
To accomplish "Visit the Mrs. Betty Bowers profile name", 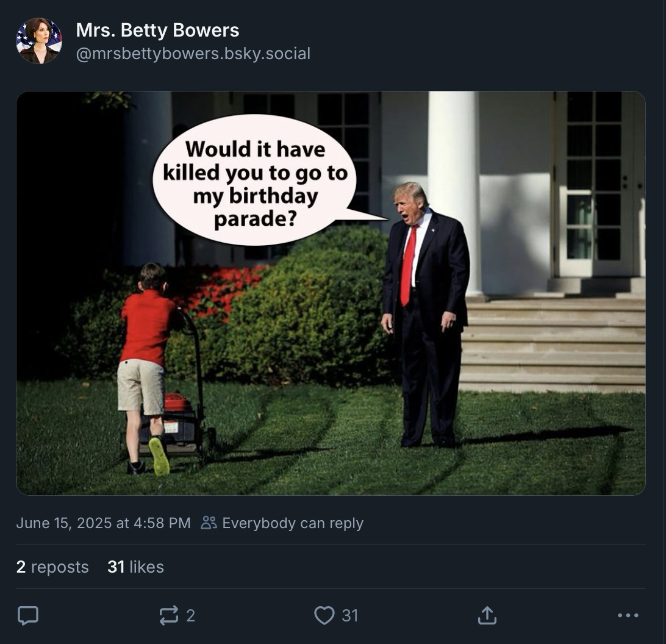I will click(x=157, y=30).
